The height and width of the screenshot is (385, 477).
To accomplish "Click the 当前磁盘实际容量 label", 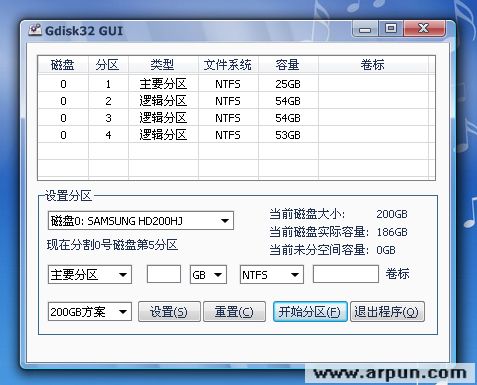I will pyautogui.click(x=319, y=232).
